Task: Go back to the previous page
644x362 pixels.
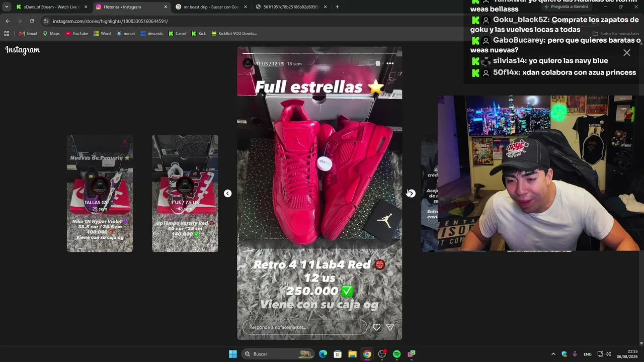Action: pyautogui.click(x=8, y=21)
